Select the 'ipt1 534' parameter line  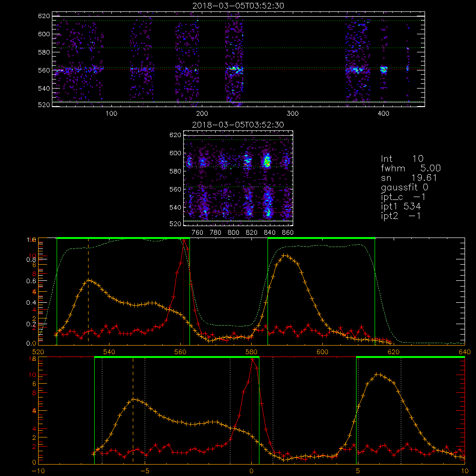[401, 207]
